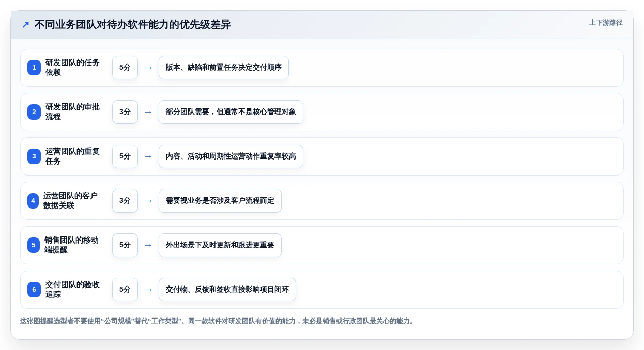Click '需要视业务是否涉及客户流程而定' description box
This screenshot has width=644, height=350.
220,201
